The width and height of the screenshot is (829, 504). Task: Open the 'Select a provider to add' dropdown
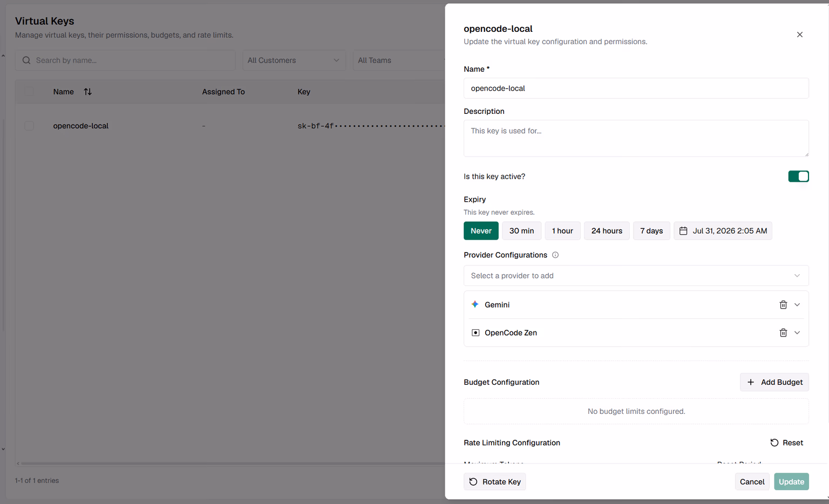636,276
